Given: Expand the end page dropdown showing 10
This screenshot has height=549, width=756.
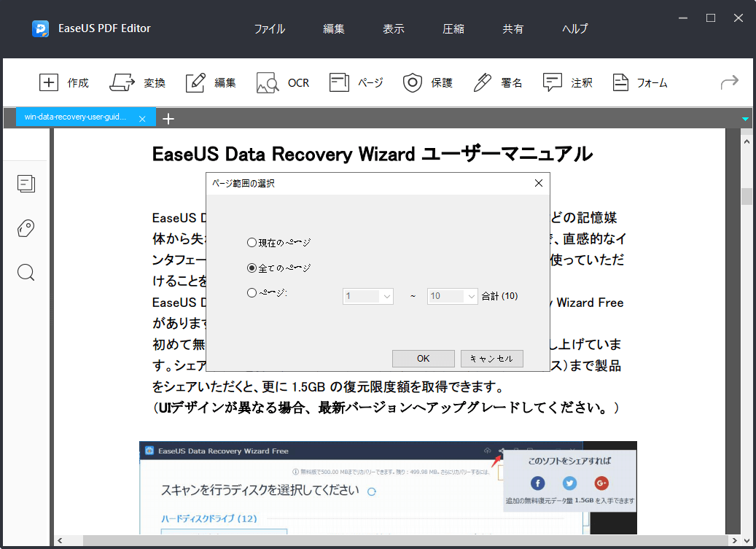Looking at the screenshot, I should (x=470, y=296).
